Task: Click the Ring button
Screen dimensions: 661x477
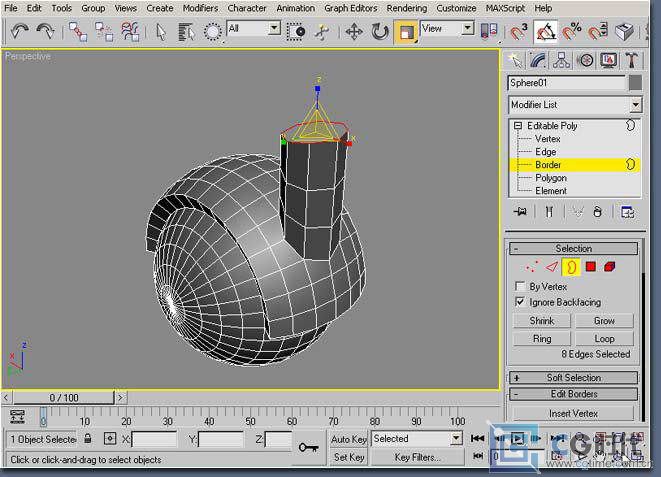Action: pos(542,339)
